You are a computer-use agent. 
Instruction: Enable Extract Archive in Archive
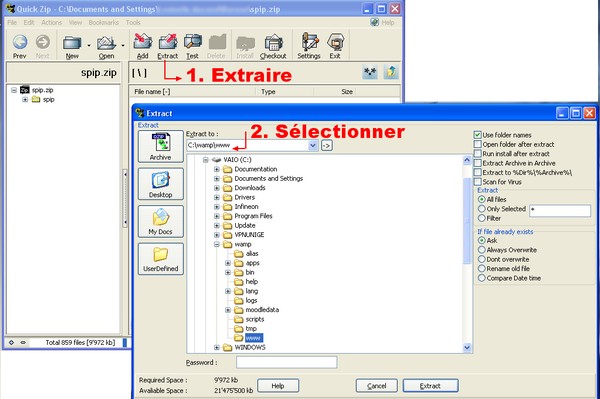477,163
